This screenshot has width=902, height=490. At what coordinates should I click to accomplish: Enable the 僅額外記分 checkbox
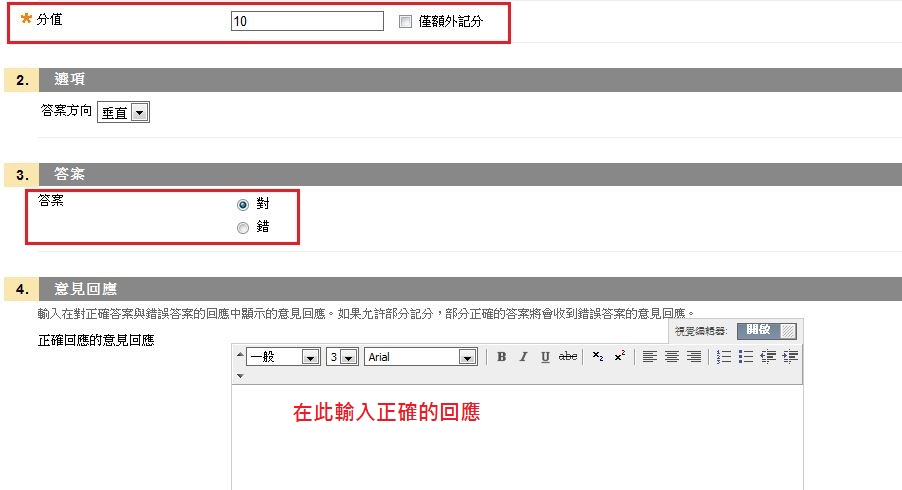[x=406, y=22]
